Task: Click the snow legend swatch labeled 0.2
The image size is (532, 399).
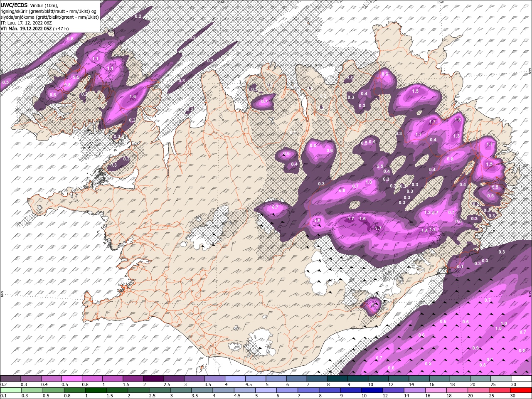Action: [x=10, y=379]
